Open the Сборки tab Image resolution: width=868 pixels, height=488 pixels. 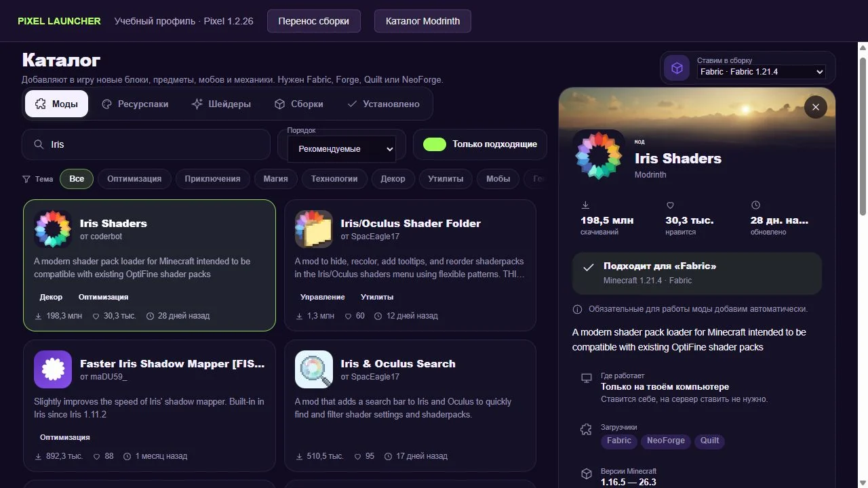tap(298, 104)
